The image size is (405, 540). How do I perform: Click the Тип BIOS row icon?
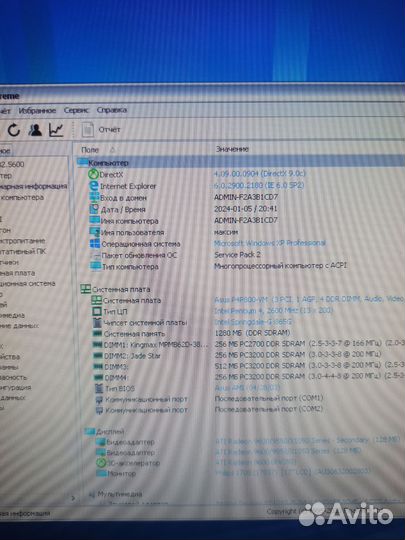coord(99,388)
